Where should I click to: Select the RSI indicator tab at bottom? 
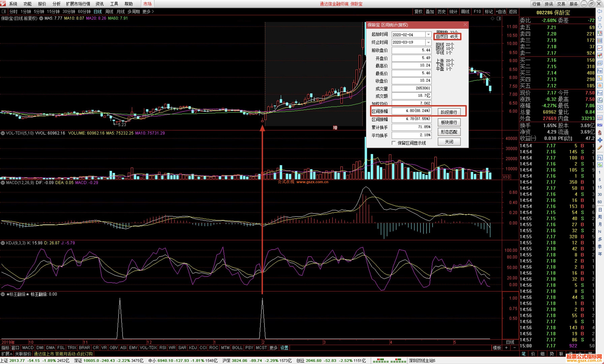(x=162, y=348)
